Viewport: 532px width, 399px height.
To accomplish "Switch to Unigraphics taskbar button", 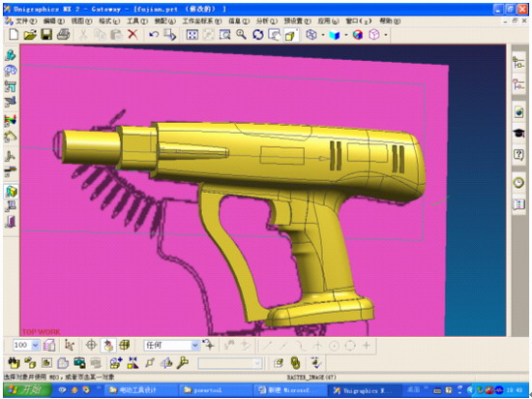I will pyautogui.click(x=366, y=390).
